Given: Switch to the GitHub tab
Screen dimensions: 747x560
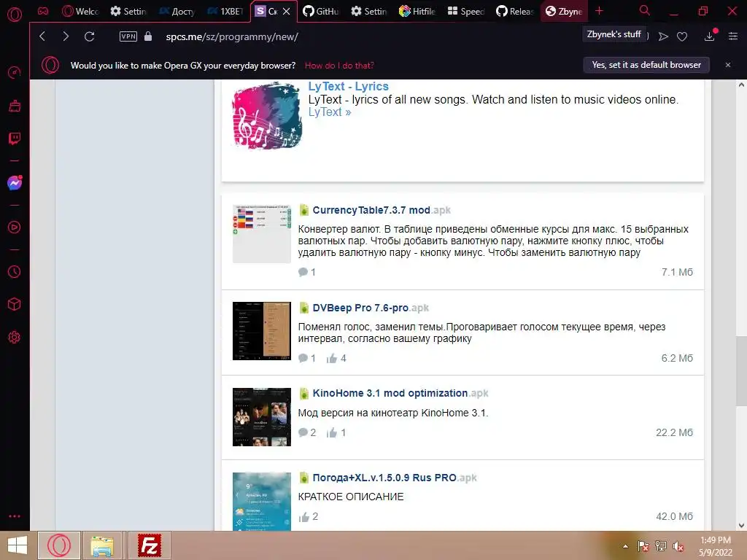Looking at the screenshot, I should 322,11.
